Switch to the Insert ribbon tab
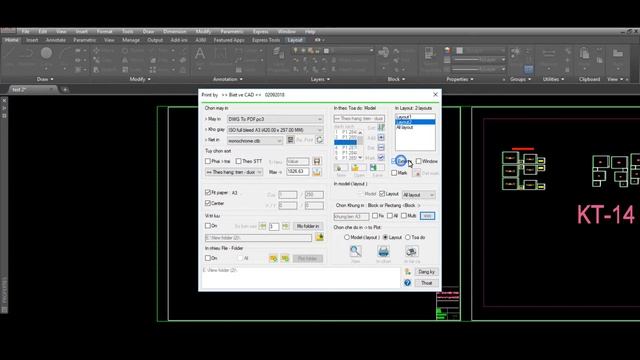The width and height of the screenshot is (640, 360). pyautogui.click(x=32, y=40)
